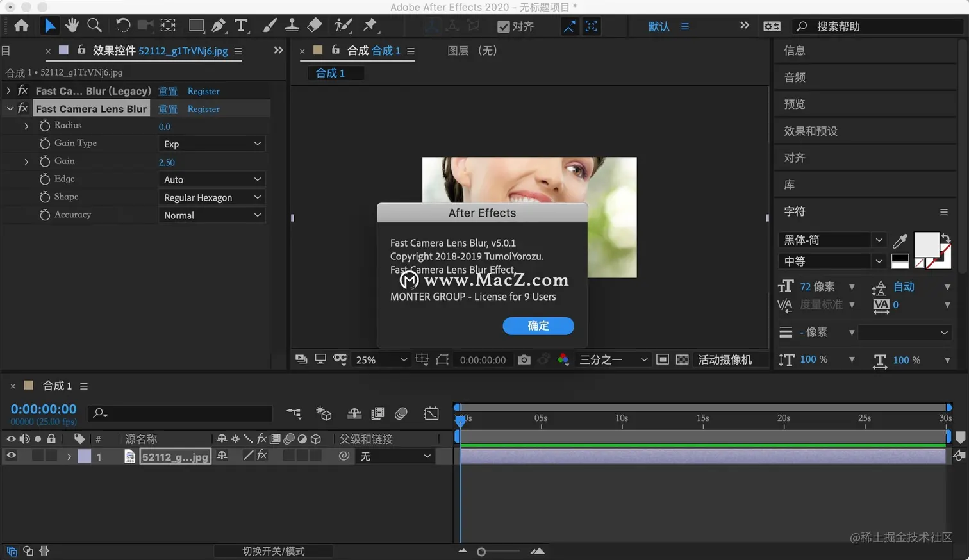The image size is (969, 560).
Task: Click 重置 for Fast Ca... Blur (Legacy)
Action: point(168,91)
